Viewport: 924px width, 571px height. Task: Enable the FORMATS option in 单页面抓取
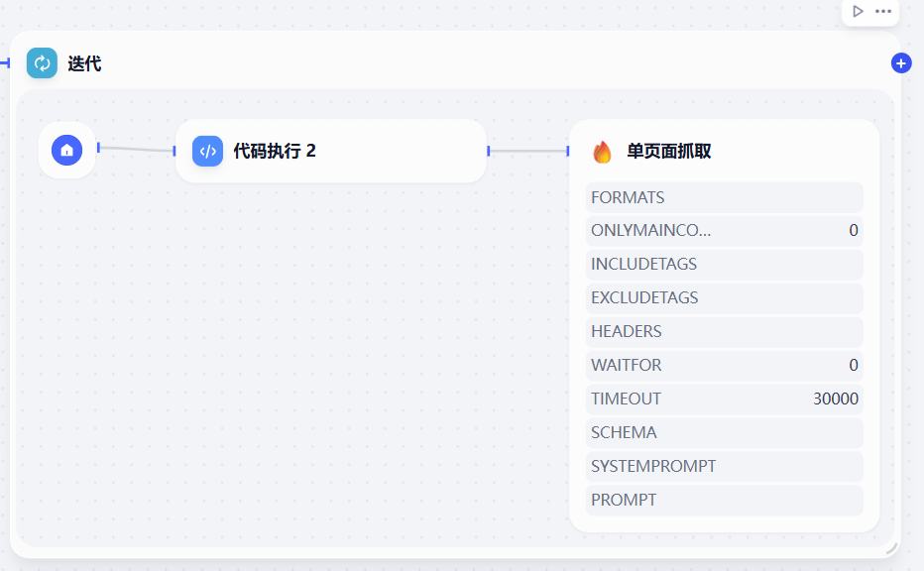point(724,197)
